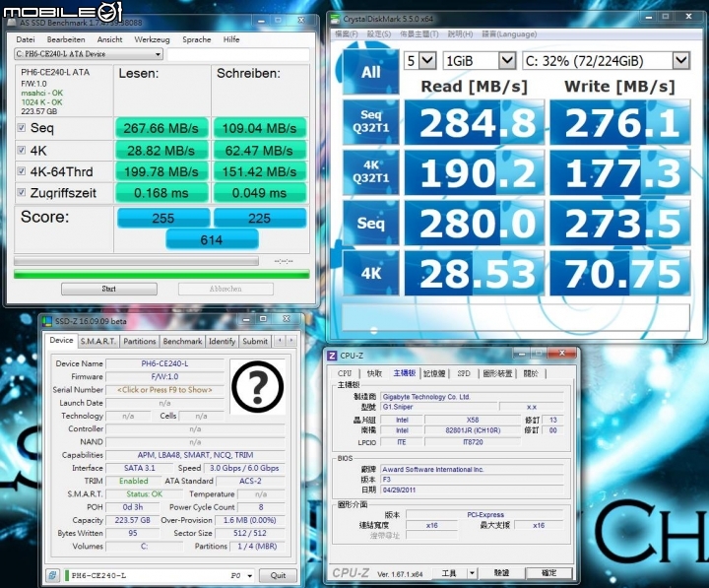Open the test count dropdown showing 5
The image size is (709, 588).
pos(420,61)
